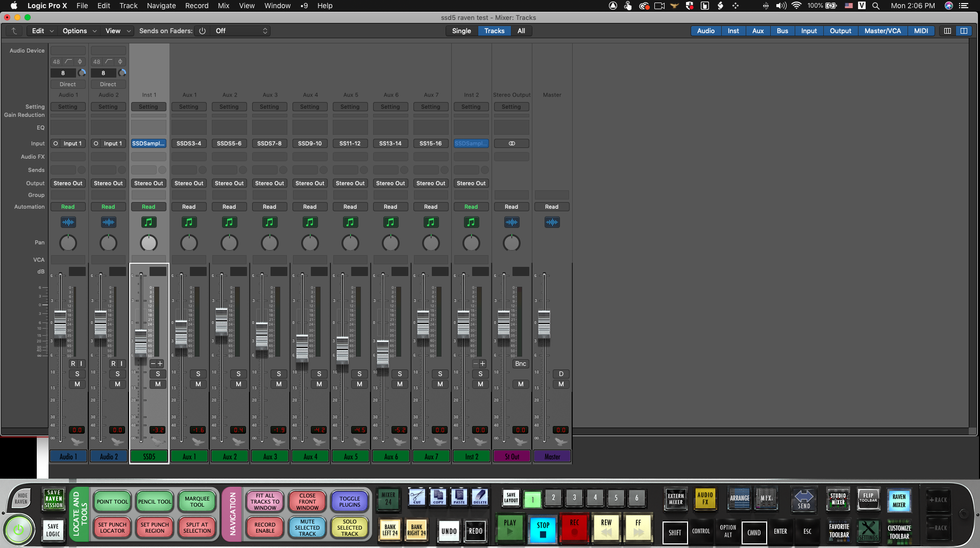Screen dimensions: 980x548
Task: Click the Master channel waveform icon
Action: 552,222
